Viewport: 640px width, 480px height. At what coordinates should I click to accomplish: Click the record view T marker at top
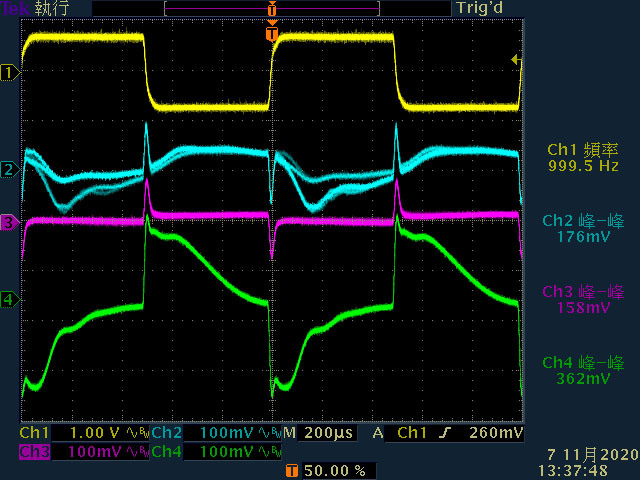point(272,8)
